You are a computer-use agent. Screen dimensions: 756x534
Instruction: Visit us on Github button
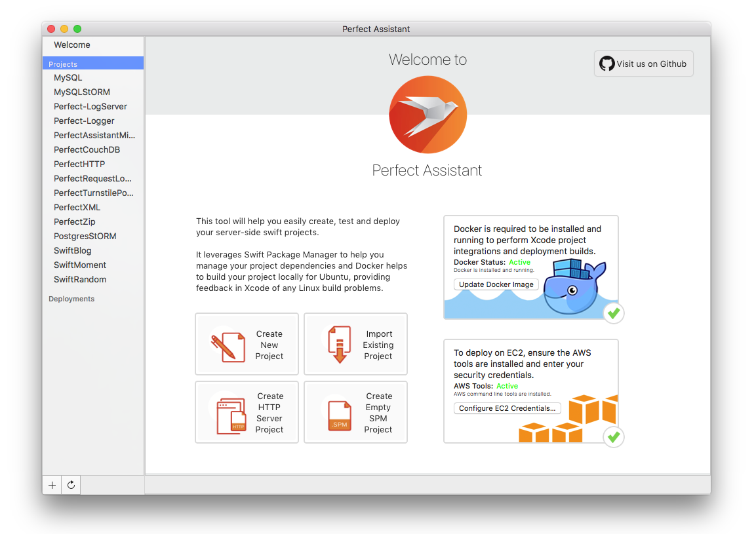point(644,64)
